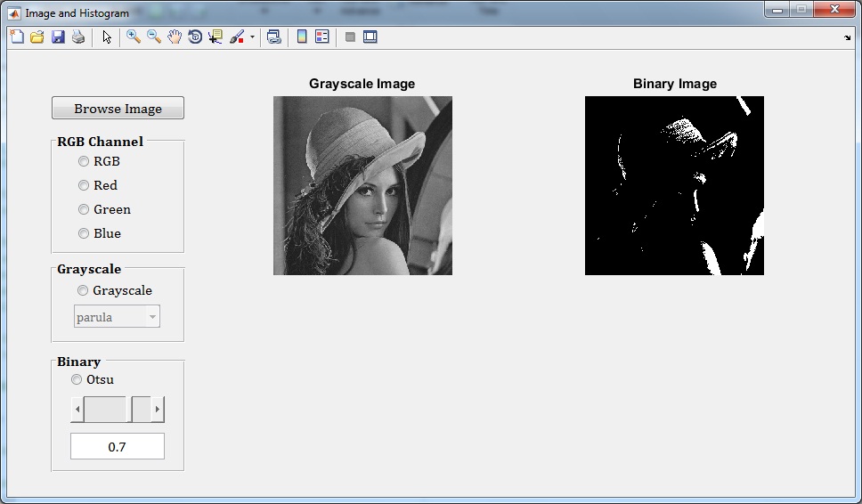Click the Binary Image preview

[x=674, y=185]
